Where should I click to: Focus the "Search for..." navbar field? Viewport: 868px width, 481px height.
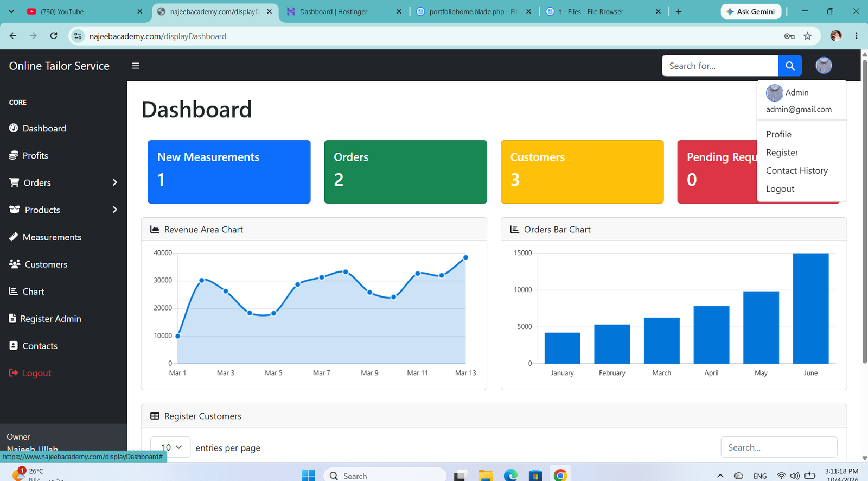pyautogui.click(x=720, y=66)
